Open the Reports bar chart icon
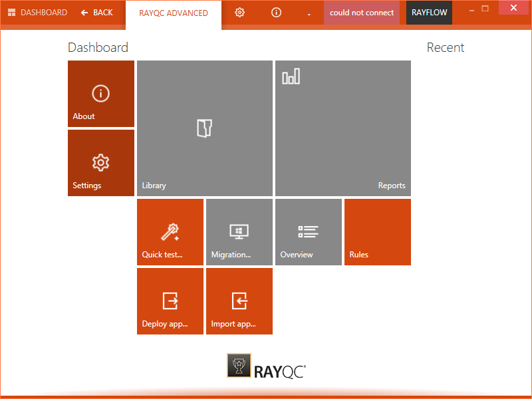This screenshot has height=399, width=532. [291, 76]
